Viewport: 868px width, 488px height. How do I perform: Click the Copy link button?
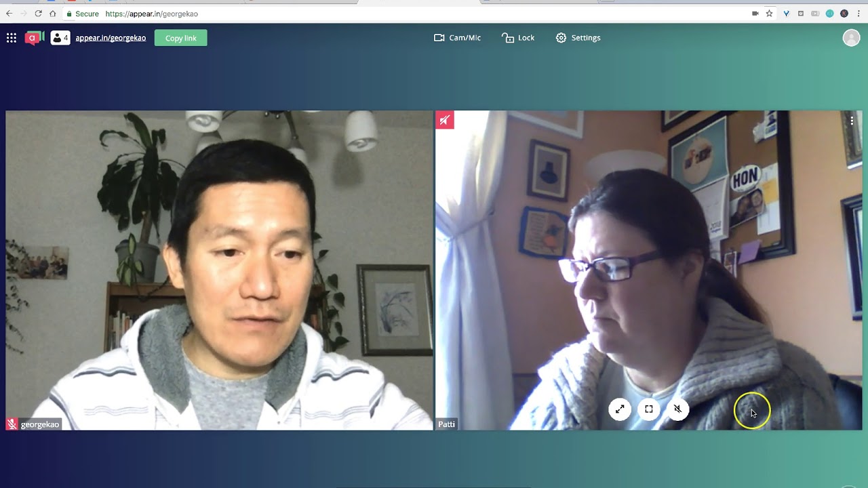(x=181, y=38)
